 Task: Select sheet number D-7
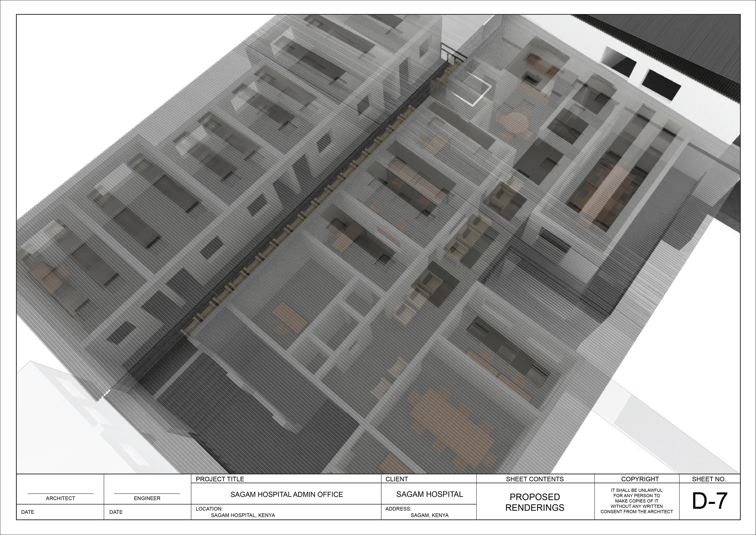(x=709, y=501)
